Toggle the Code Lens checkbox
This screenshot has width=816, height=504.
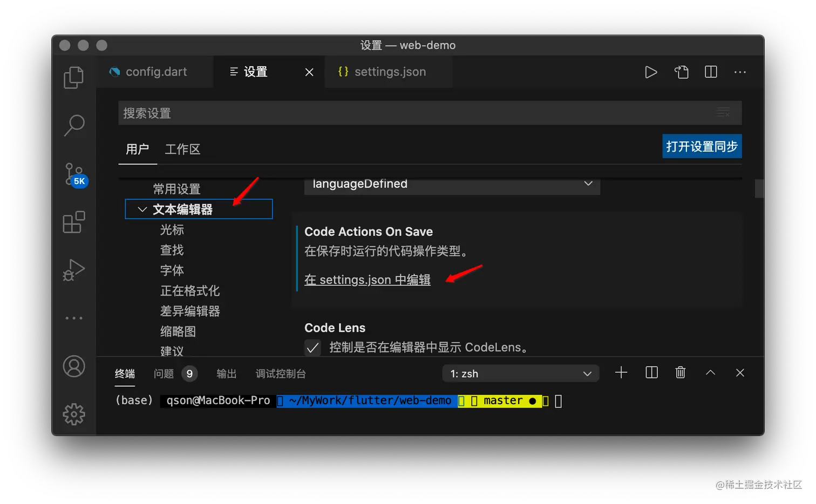pyautogui.click(x=312, y=348)
